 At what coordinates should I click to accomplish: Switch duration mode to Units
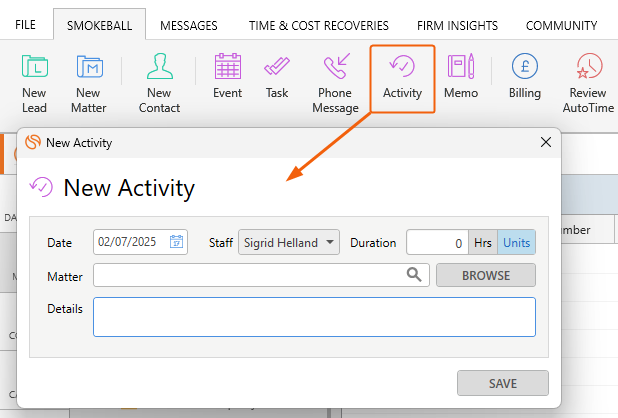coord(516,242)
